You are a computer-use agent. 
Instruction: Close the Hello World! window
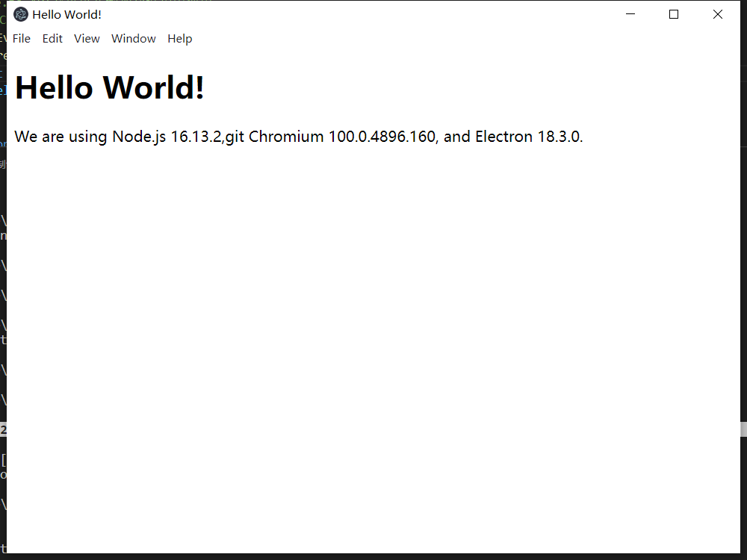point(717,14)
